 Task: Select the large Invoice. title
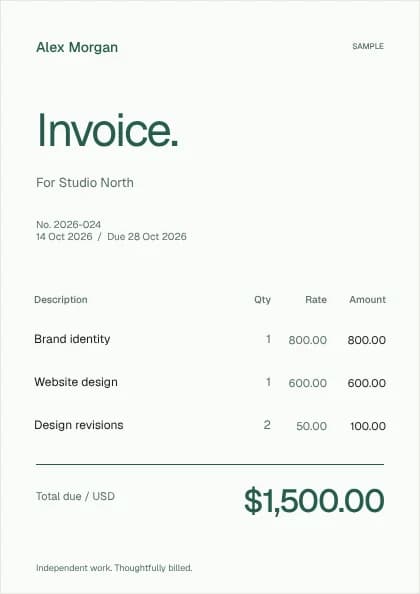pos(108,130)
